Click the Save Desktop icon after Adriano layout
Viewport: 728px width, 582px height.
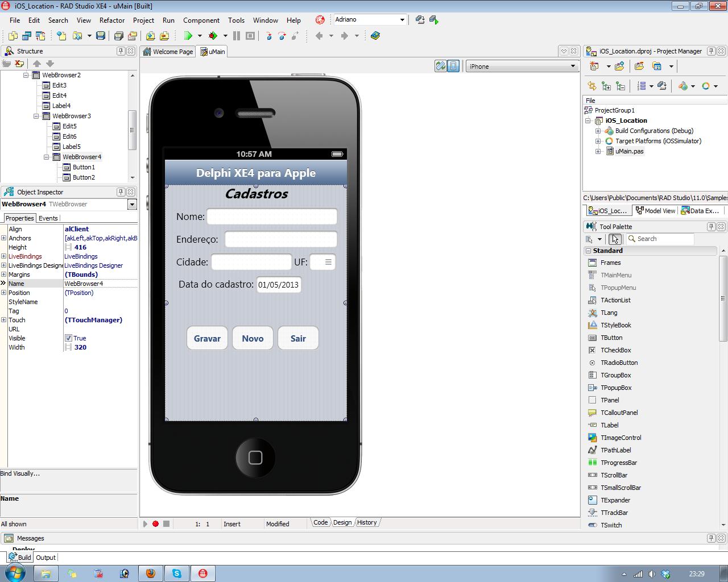point(420,20)
